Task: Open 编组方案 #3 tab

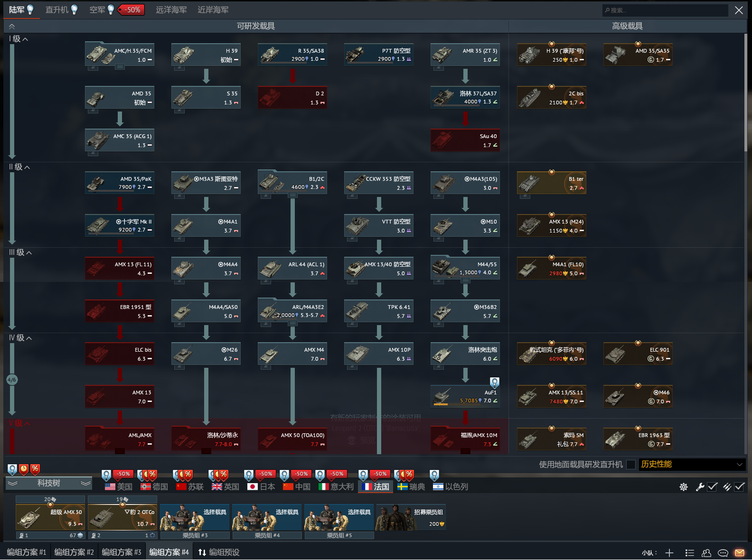Action: [x=122, y=552]
